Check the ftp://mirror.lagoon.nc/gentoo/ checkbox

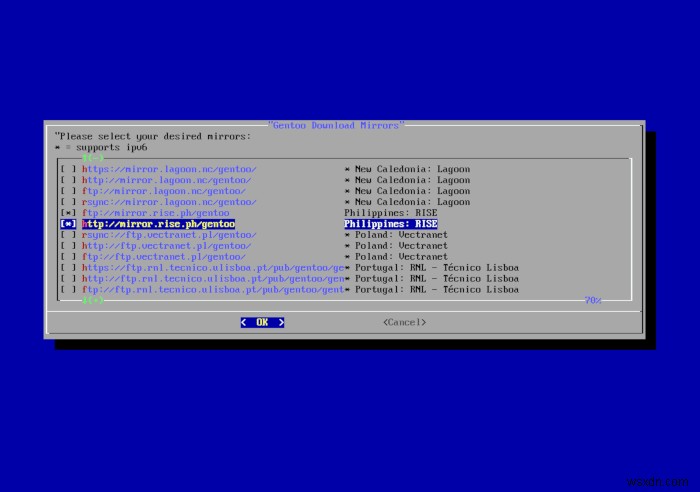click(68, 191)
